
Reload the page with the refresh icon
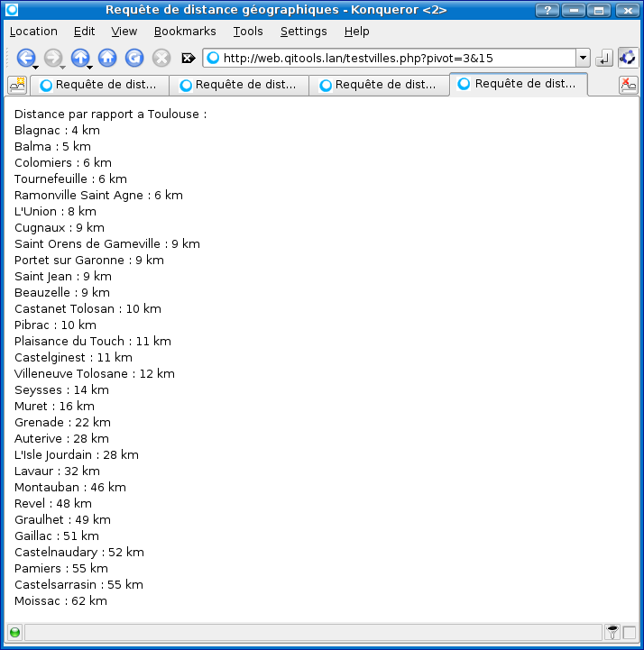(134, 58)
